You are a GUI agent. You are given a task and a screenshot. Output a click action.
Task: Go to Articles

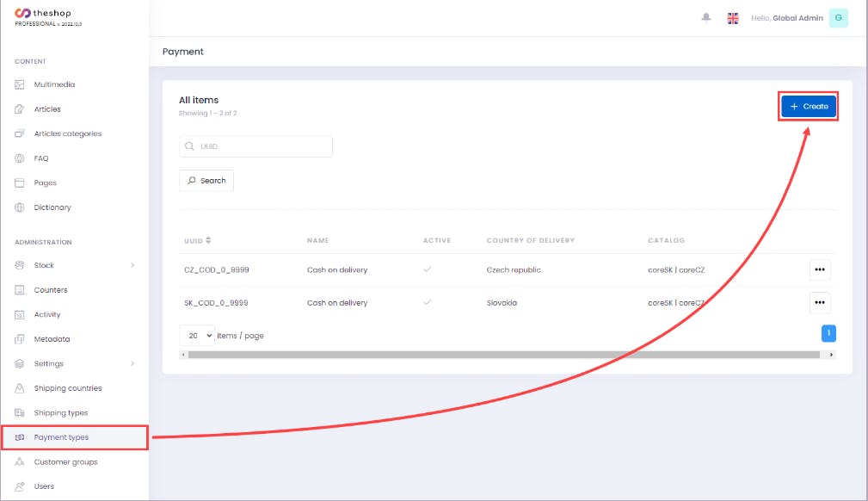click(47, 109)
